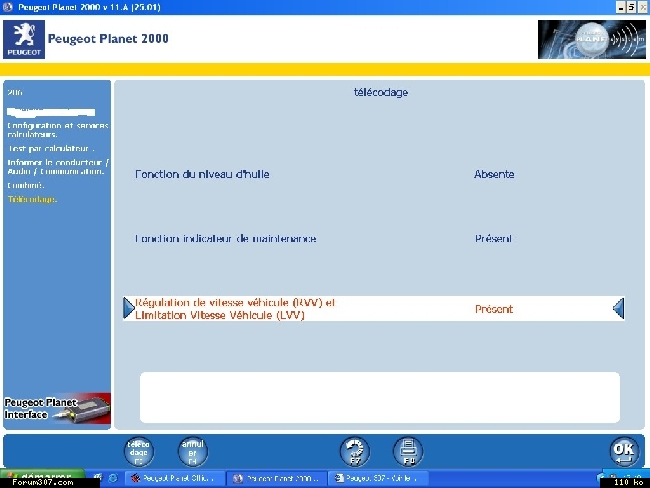Click the Peugeot Planet Interface device image
This screenshot has width=650, height=488.
click(57, 408)
